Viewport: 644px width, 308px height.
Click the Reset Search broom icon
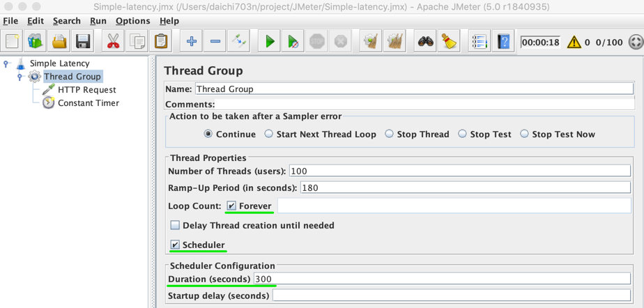449,41
